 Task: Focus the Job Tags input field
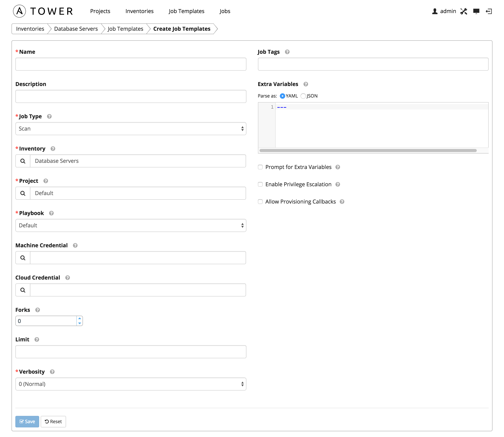[x=373, y=64]
